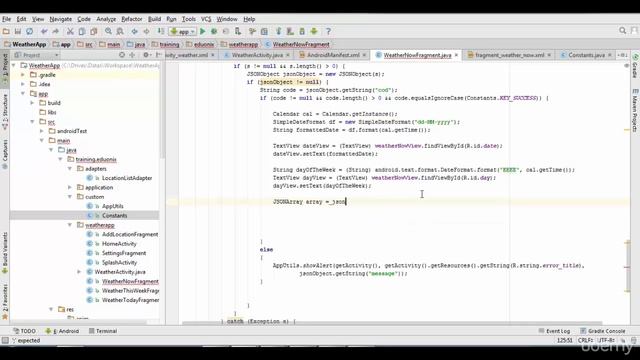Click the Save All toolbar icon
The image size is (640, 360).
point(18,31)
